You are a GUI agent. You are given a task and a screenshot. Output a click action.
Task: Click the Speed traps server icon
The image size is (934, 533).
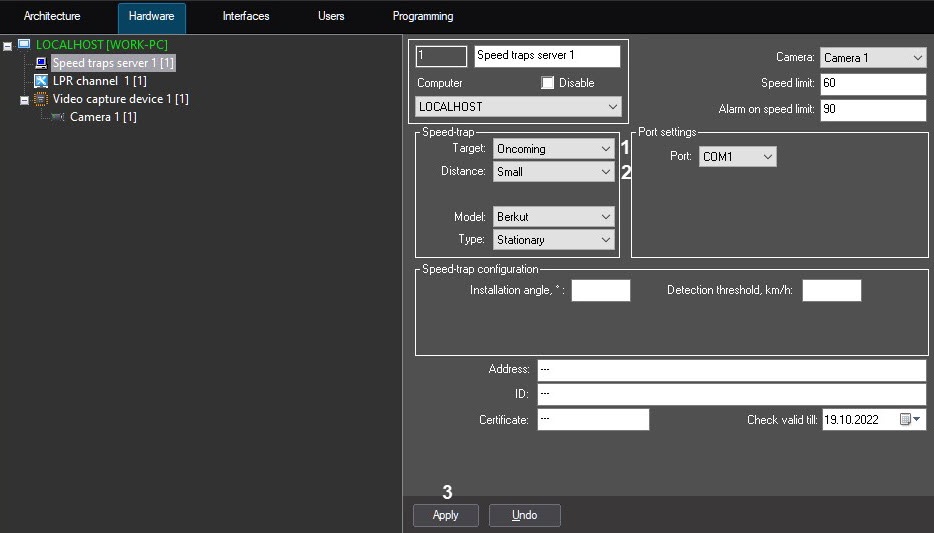click(x=41, y=63)
